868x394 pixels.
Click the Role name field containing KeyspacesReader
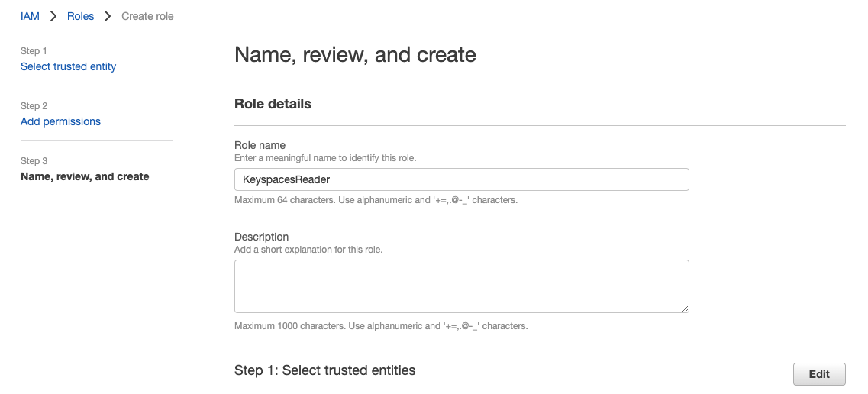pos(461,179)
